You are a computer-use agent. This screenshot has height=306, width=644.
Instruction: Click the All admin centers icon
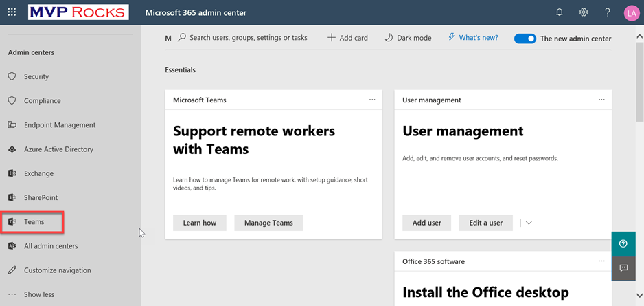pos(12,246)
